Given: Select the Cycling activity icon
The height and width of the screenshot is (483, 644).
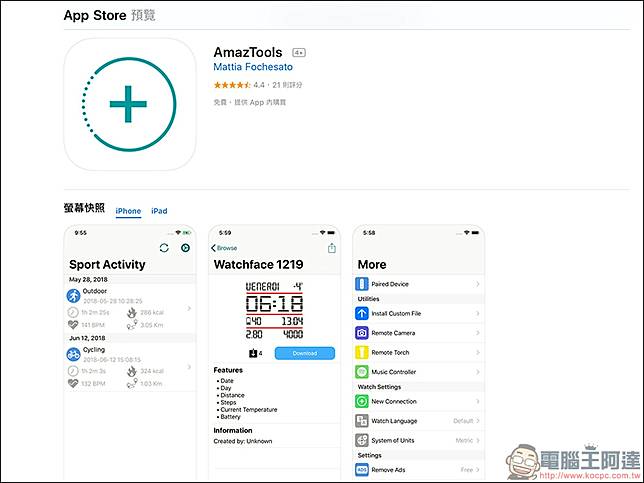Looking at the screenshot, I should point(74,355).
